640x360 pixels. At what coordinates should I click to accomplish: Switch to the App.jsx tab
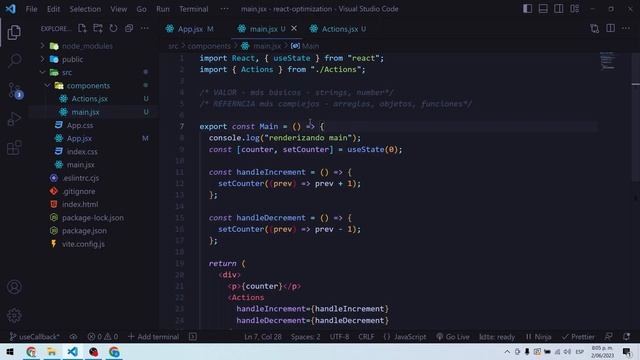[190, 29]
